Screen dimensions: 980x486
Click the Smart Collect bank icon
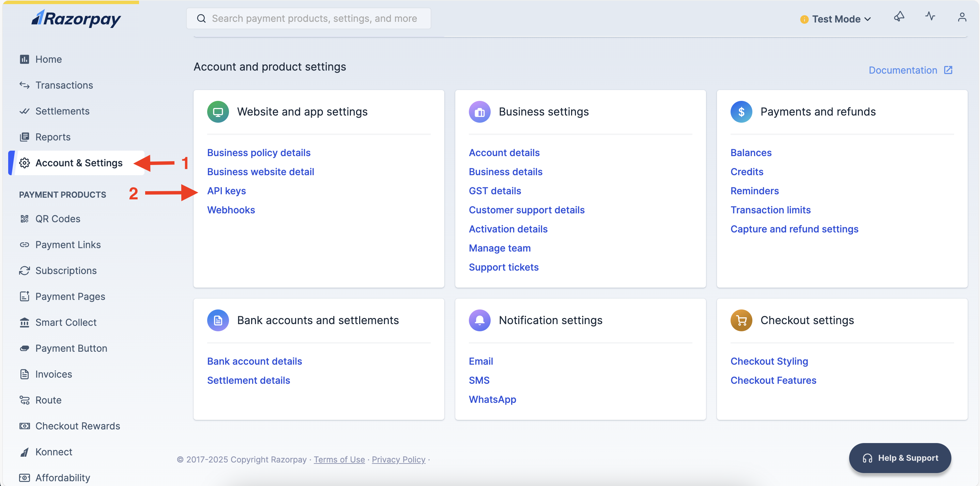[x=24, y=322]
